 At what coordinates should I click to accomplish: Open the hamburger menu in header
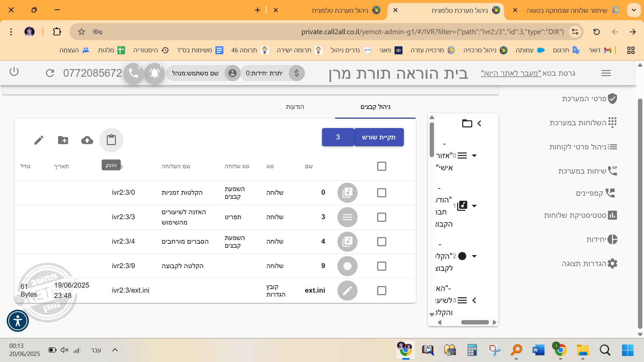[x=606, y=73]
